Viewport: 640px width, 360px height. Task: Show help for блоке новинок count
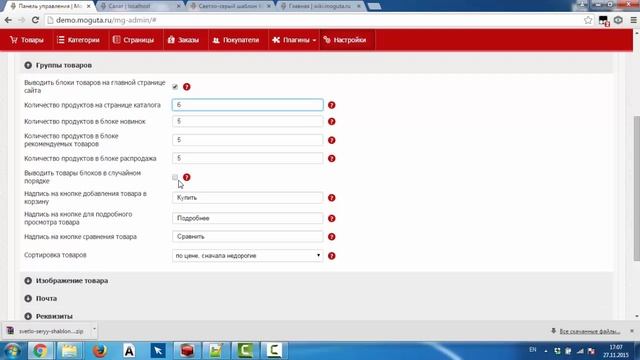pyautogui.click(x=332, y=122)
